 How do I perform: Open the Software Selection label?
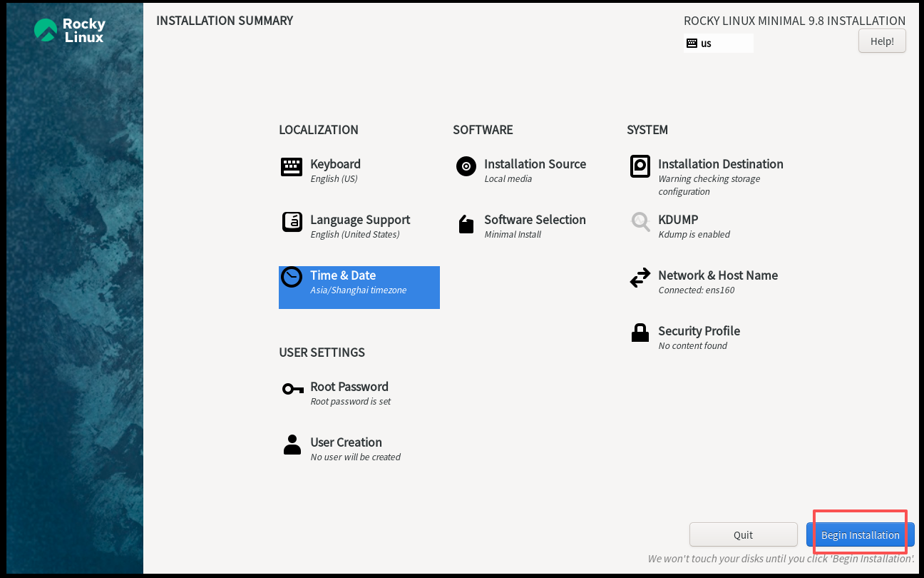coord(535,220)
